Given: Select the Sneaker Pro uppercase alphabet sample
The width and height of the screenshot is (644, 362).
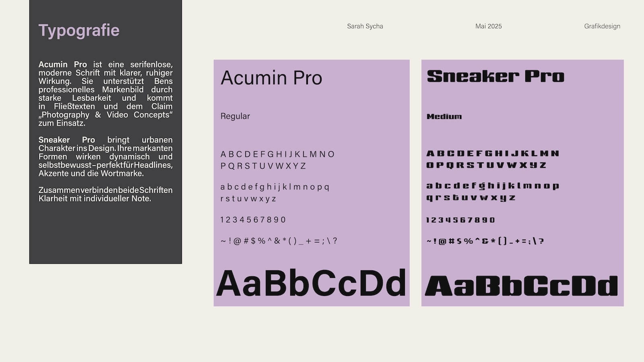Looking at the screenshot, I should click(x=492, y=159).
